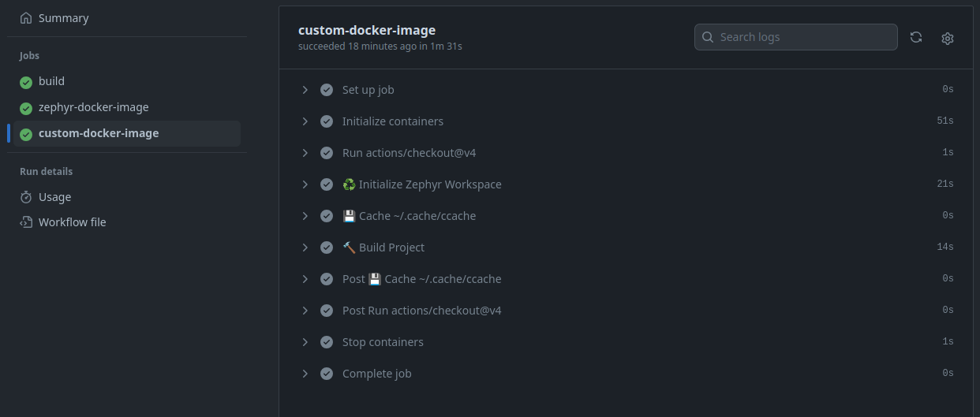Click the check icon on Set up job
The image size is (980, 417).
coord(327,90)
